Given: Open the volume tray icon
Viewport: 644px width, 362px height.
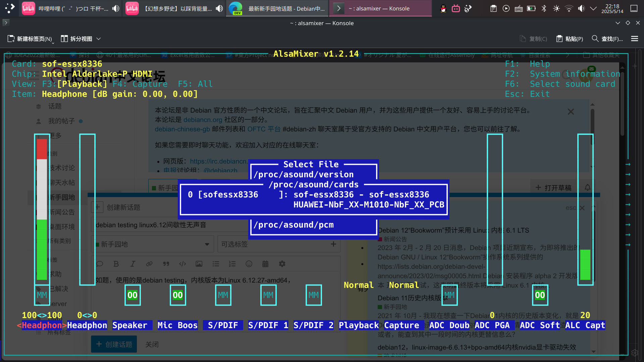Looking at the screenshot, I should coord(581,8).
